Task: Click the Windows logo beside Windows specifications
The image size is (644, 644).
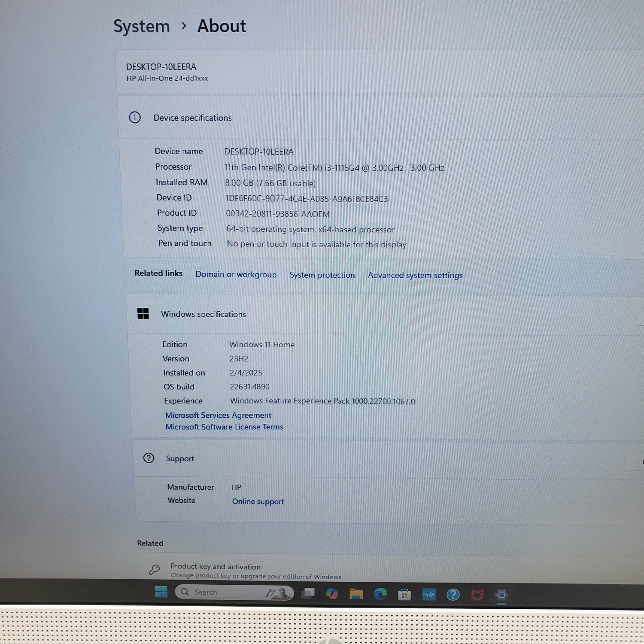Action: click(143, 313)
